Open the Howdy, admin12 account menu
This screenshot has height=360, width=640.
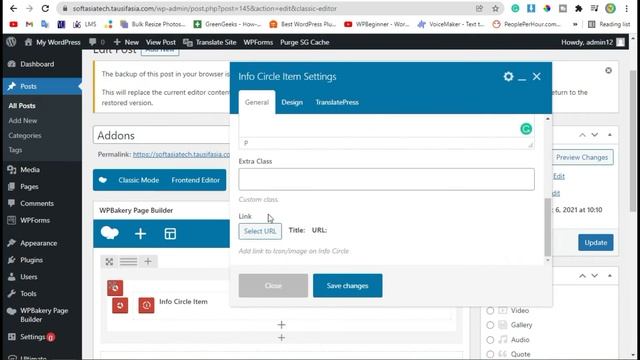coord(593,42)
